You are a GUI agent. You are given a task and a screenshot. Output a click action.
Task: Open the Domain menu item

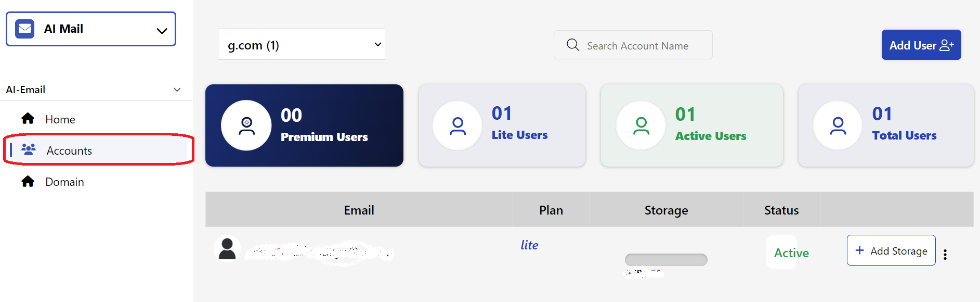tap(64, 182)
